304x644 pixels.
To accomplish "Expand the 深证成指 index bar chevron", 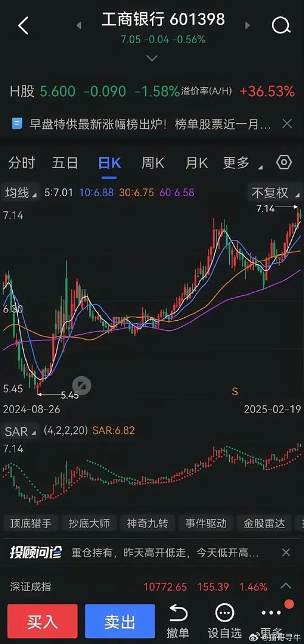I will [x=286, y=586].
